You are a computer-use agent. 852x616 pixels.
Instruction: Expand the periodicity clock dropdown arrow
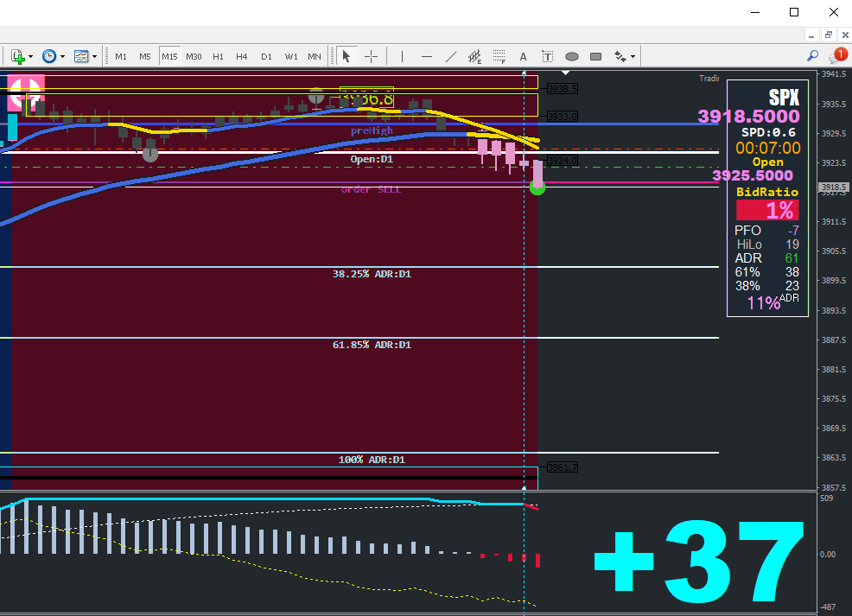coord(62,56)
